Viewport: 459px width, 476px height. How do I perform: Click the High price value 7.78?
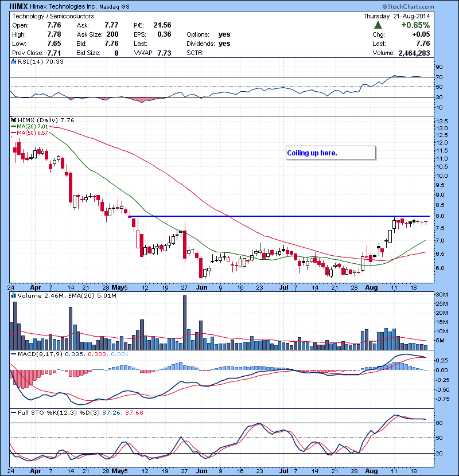click(x=54, y=34)
